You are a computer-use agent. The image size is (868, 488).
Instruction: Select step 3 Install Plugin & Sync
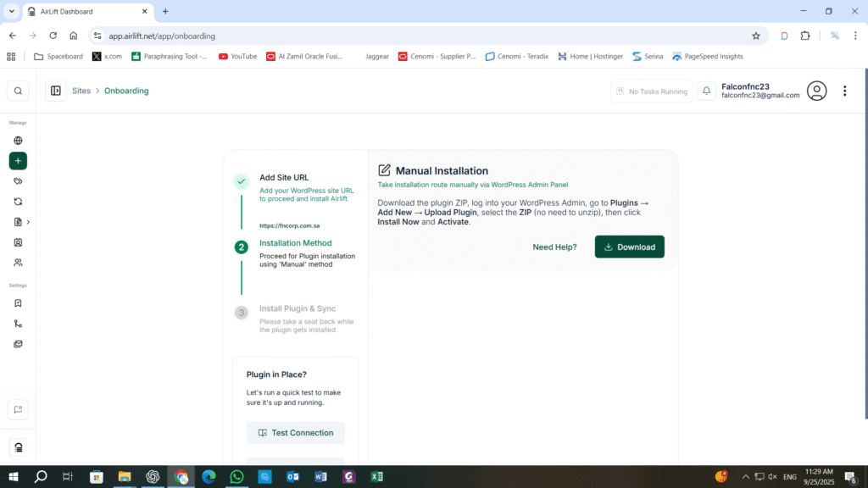pyautogui.click(x=298, y=308)
